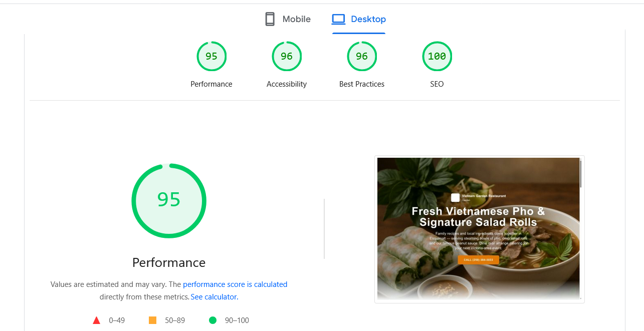Click the Best Practices score circle
The height and width of the screenshot is (331, 644).
(362, 56)
